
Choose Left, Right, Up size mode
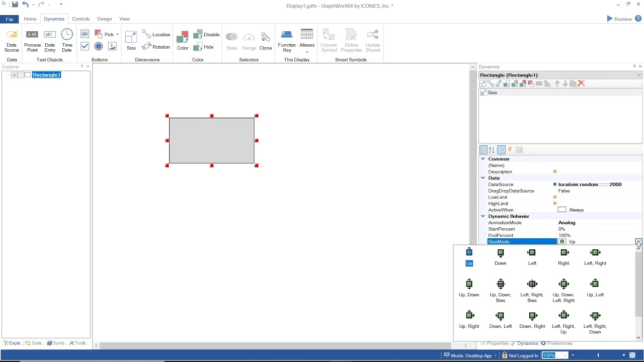click(x=563, y=322)
